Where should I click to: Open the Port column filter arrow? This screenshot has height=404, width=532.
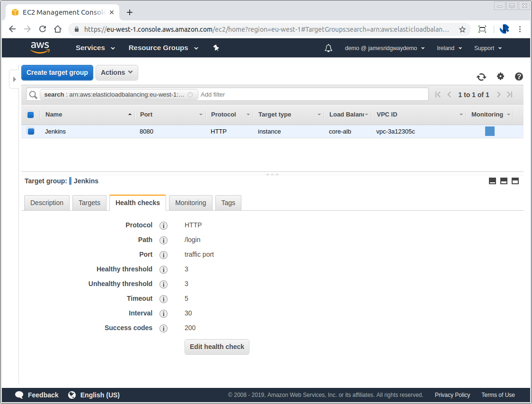[x=201, y=115]
